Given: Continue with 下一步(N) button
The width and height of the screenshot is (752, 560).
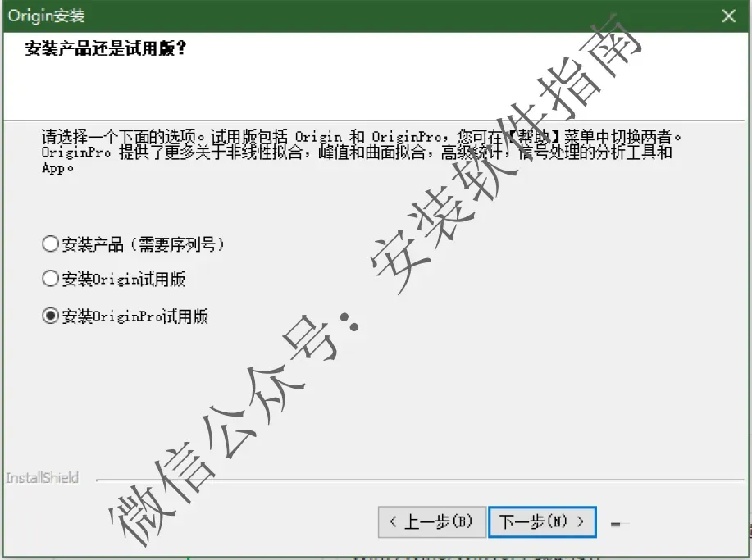Looking at the screenshot, I should 542,521.
